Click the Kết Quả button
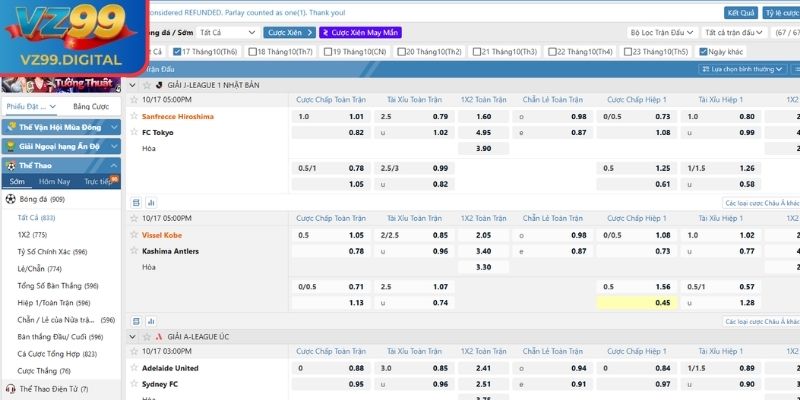 (x=741, y=13)
